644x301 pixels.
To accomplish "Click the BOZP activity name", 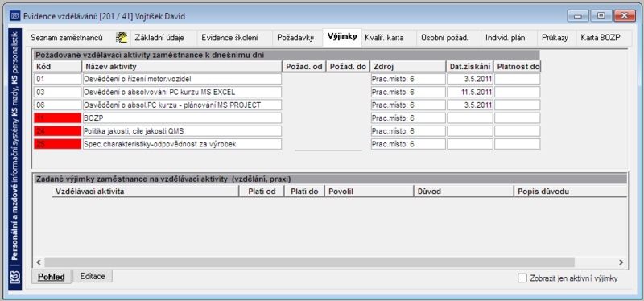I will [183, 118].
